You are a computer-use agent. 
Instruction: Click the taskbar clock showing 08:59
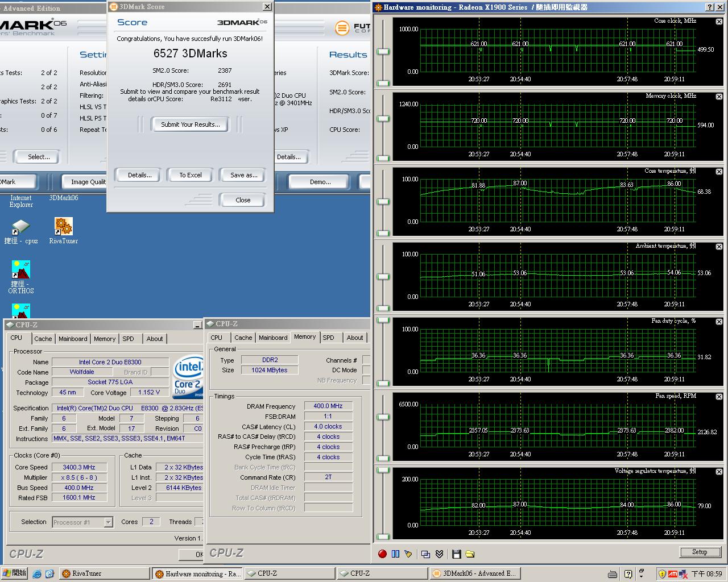coord(706,574)
